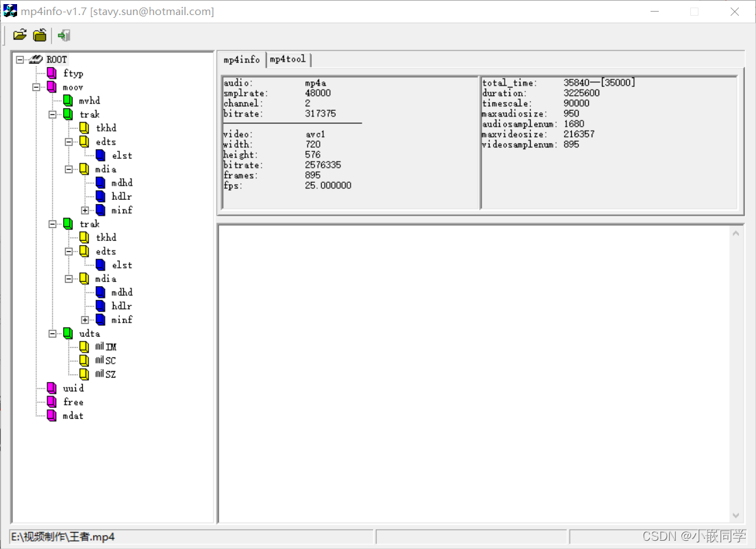Switch to the mp4info tab
The height and width of the screenshot is (549, 756).
[x=242, y=60]
